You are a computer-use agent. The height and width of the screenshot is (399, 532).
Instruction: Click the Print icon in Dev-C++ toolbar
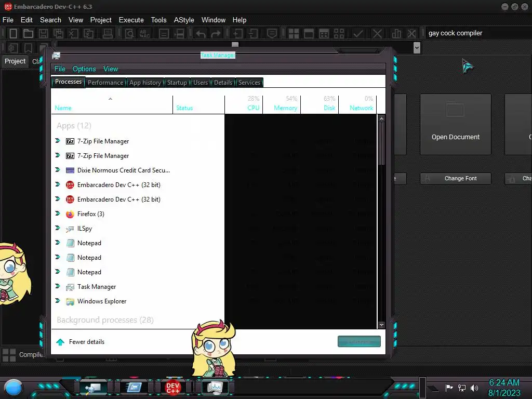tap(108, 33)
